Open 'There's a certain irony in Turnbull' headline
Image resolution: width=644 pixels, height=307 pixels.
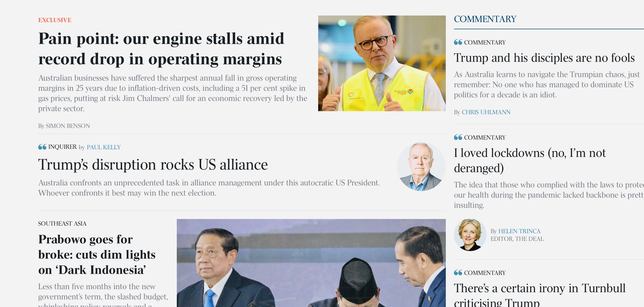point(540,294)
